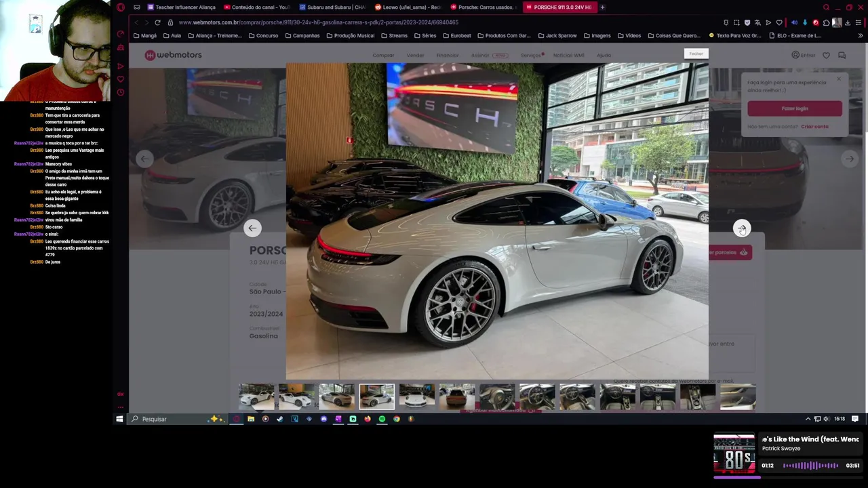
Task: Click the Fazer login button
Action: [x=795, y=108]
